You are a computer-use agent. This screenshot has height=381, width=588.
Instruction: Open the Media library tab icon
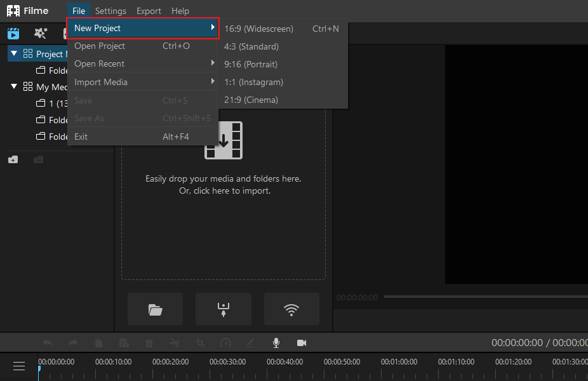[x=13, y=34]
